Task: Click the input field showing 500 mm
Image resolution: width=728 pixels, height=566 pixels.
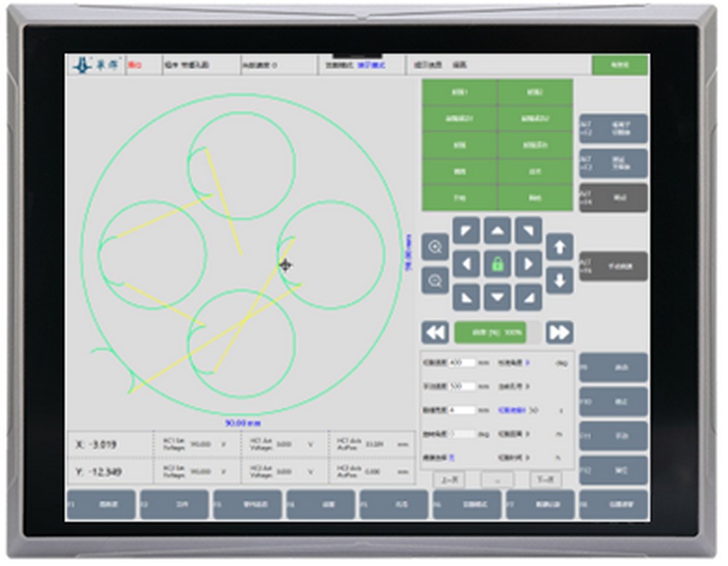Action: pyautogui.click(x=462, y=386)
